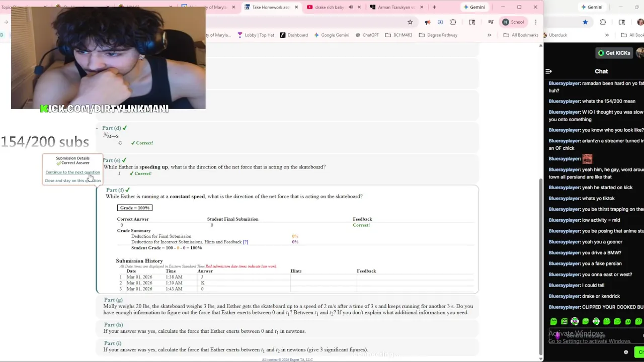644x362 pixels.
Task: Switch to the Take Homework tab
Action: (x=271, y=7)
